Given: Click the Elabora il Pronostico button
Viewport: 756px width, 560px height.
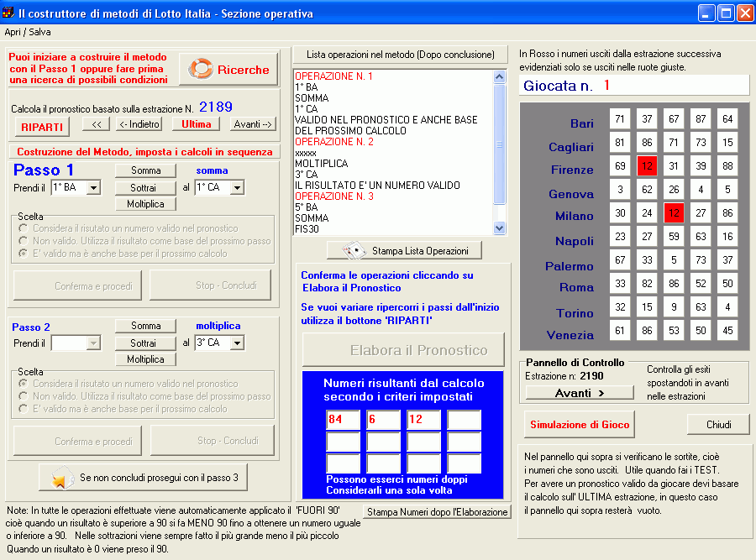Looking at the screenshot, I should [403, 350].
